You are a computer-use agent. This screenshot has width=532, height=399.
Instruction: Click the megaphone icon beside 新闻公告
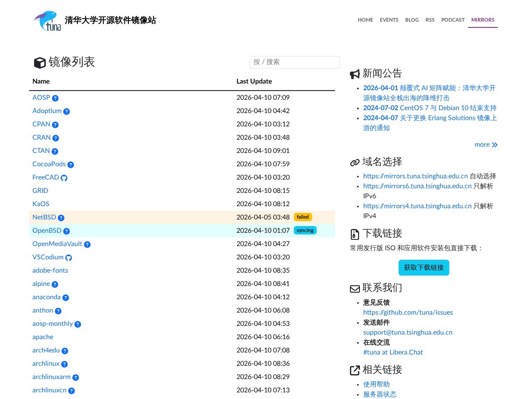355,74
